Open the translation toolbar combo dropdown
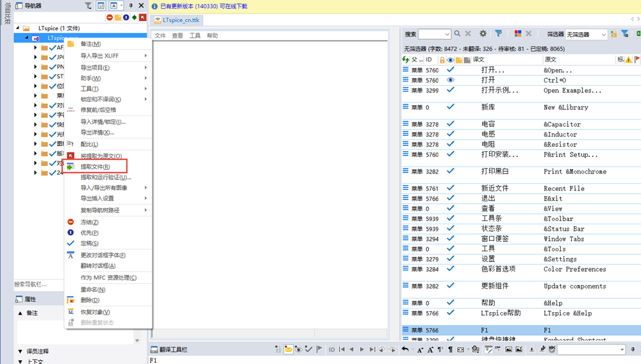641x364 pixels. click(622, 350)
